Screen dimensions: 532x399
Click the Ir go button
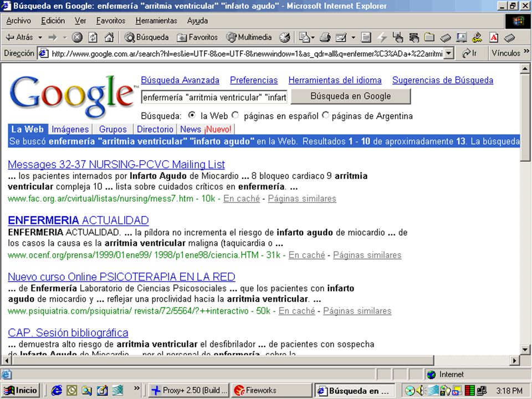click(x=469, y=53)
